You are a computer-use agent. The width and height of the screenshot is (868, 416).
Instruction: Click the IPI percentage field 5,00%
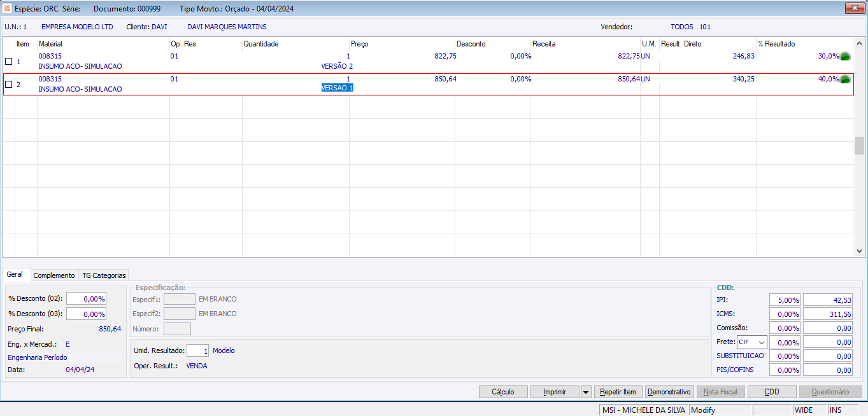785,300
